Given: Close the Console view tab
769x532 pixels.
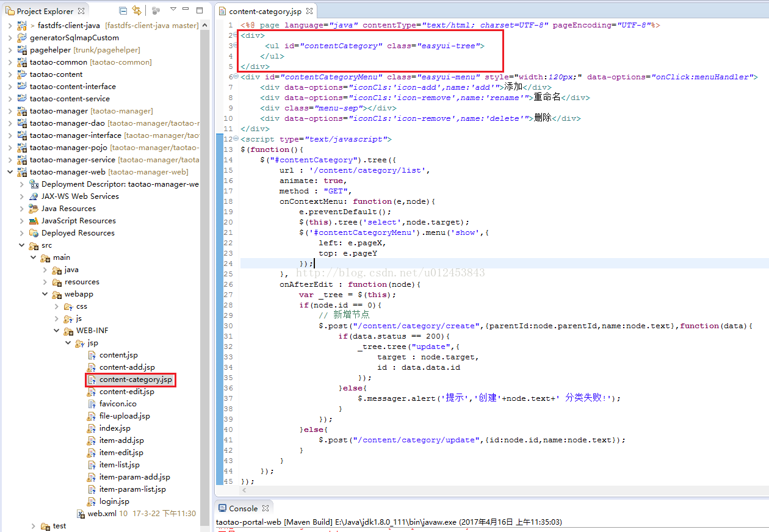Looking at the screenshot, I should pyautogui.click(x=265, y=508).
